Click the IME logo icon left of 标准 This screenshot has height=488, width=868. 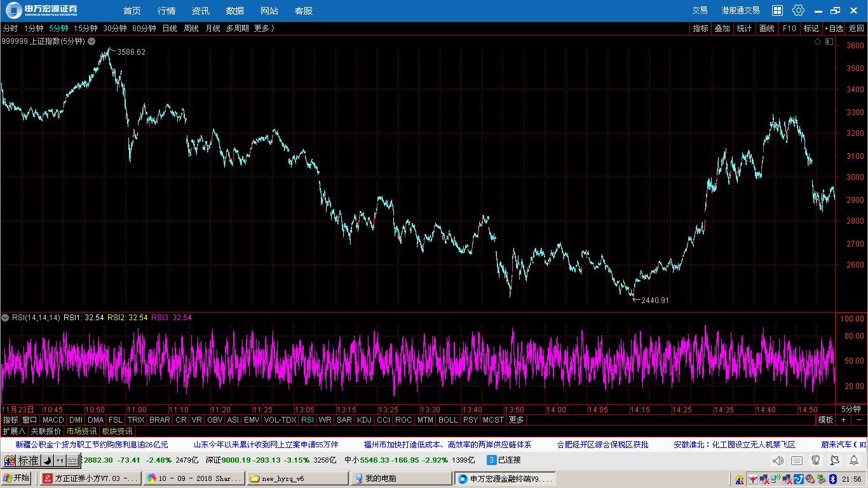coord(10,460)
